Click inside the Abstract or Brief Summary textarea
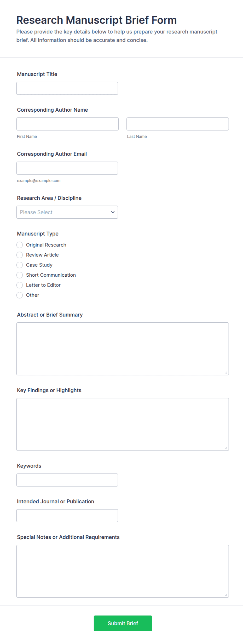This screenshot has width=243, height=644. coord(123,349)
